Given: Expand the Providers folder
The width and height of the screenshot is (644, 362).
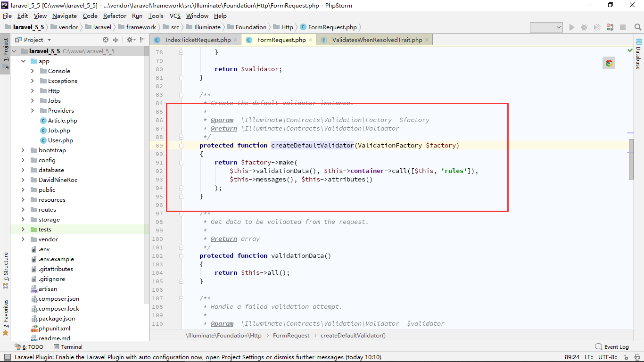Looking at the screenshot, I should 33,111.
